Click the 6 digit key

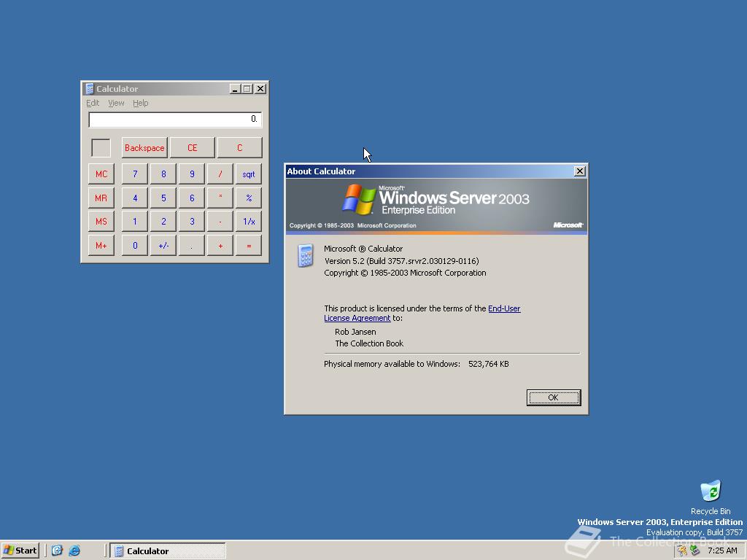point(192,198)
